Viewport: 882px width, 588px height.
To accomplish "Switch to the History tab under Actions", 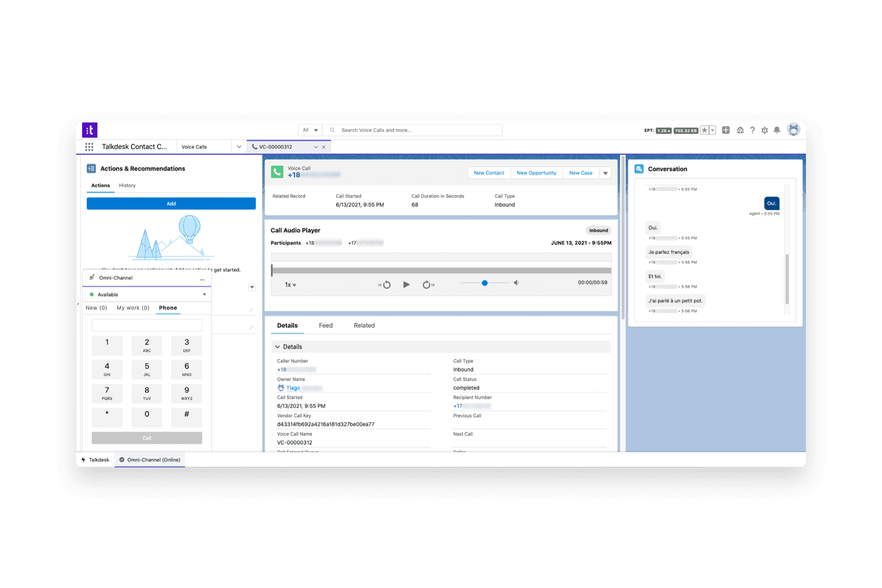I will click(x=127, y=185).
